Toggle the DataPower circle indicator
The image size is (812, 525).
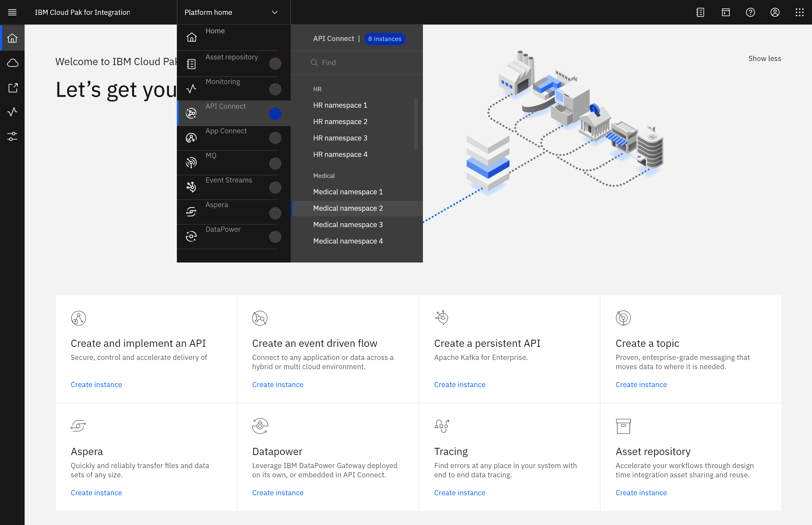(275, 237)
